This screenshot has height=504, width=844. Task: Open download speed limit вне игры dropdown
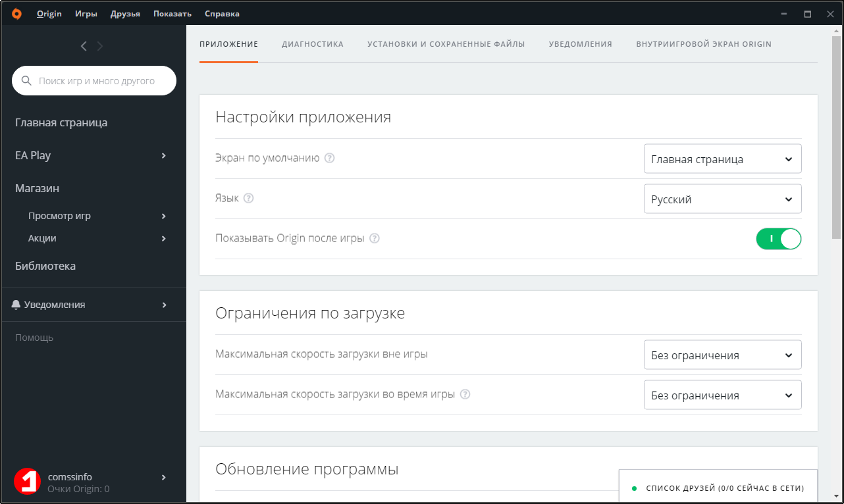coord(723,355)
